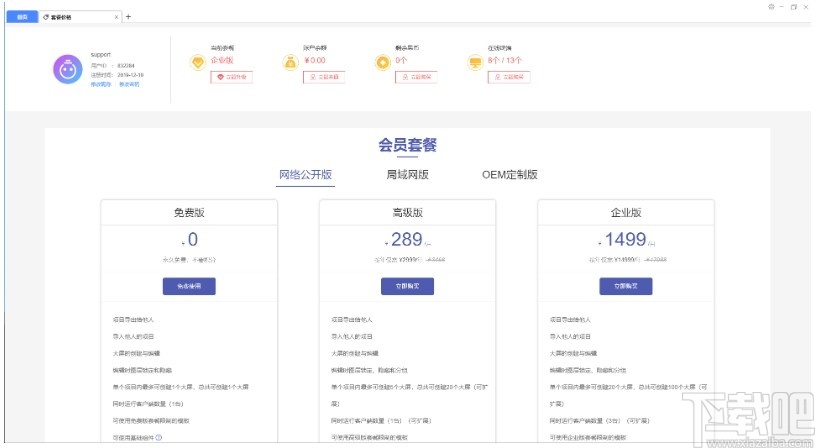Switch to the 局域网版 plan tab
Image resolution: width=817 pixels, height=448 pixels.
coord(407,175)
